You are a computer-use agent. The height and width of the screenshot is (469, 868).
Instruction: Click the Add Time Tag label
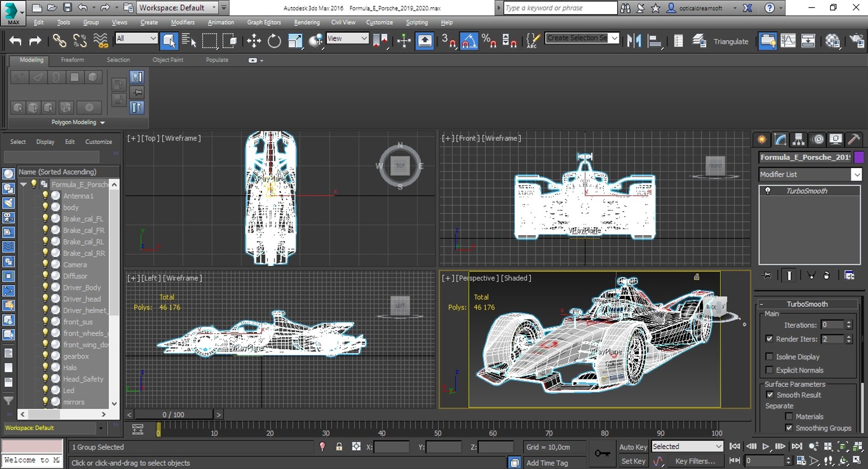coord(547,463)
